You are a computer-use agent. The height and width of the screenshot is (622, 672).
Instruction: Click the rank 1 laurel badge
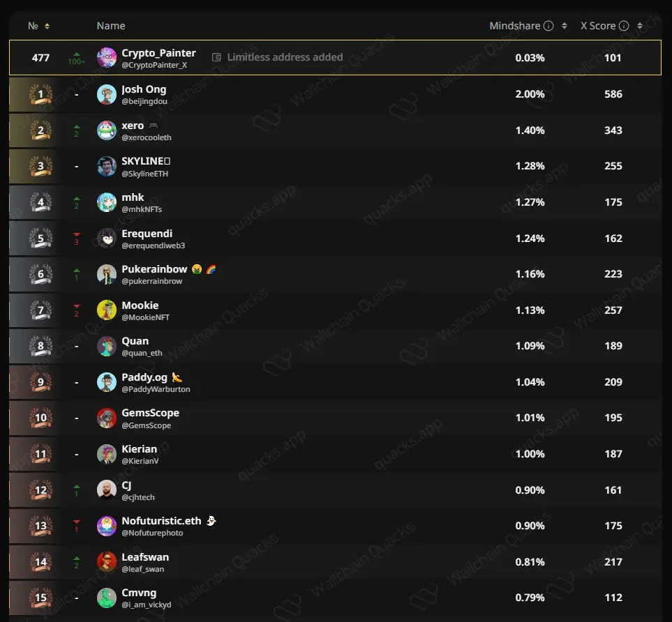point(40,95)
